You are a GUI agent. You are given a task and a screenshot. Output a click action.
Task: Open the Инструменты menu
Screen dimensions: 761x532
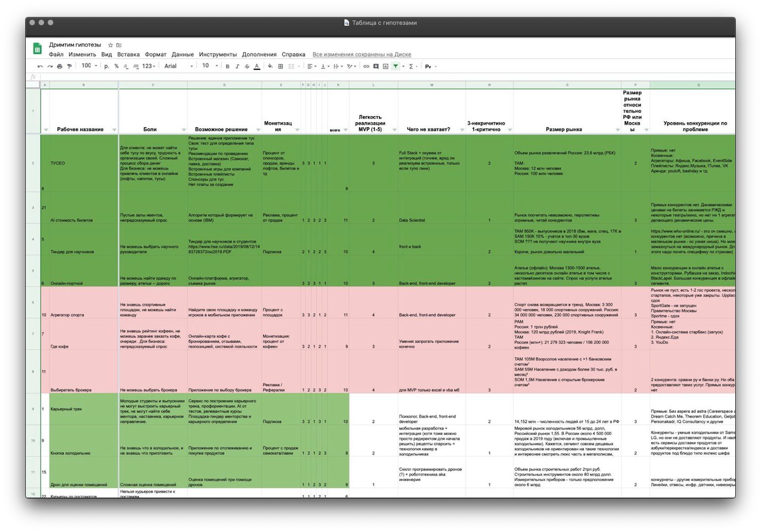coord(218,55)
